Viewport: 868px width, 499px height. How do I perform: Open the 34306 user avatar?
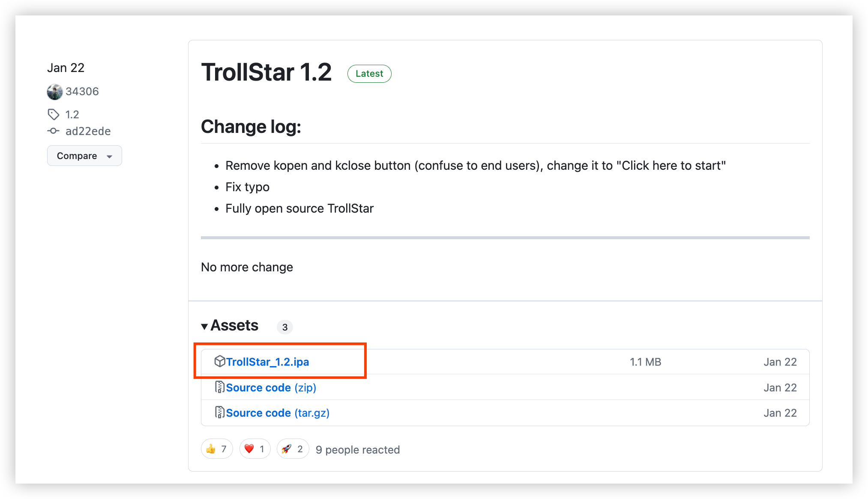click(55, 92)
